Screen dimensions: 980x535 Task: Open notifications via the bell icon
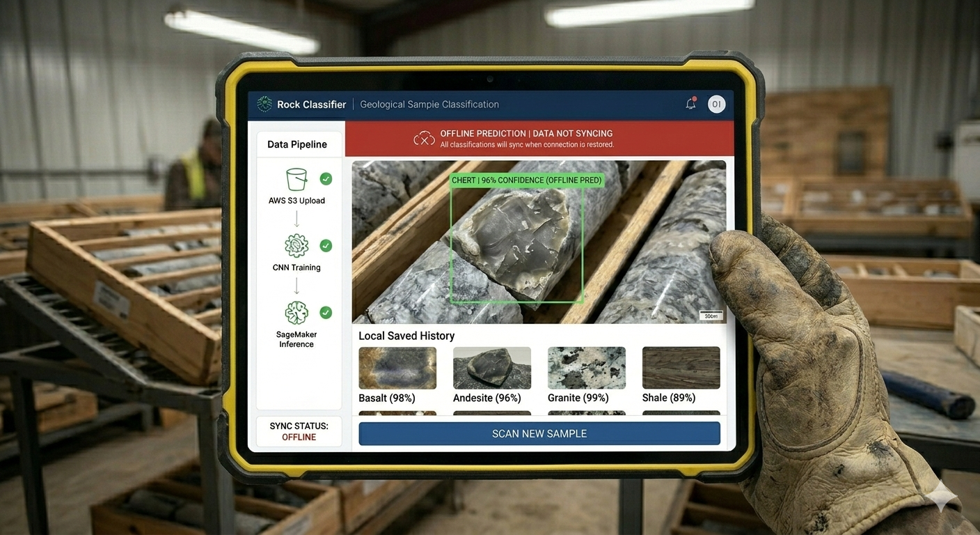(x=690, y=102)
